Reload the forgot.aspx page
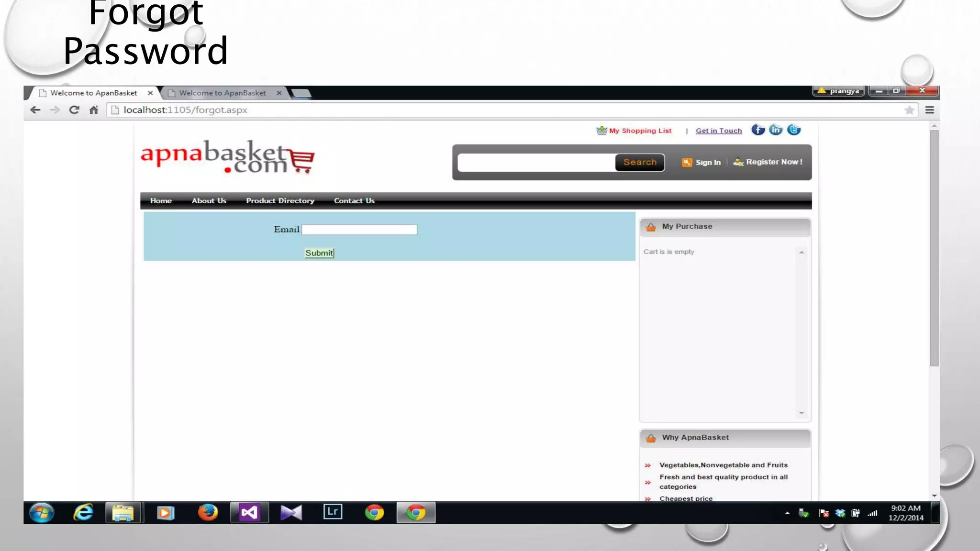The image size is (980, 551). 74,110
